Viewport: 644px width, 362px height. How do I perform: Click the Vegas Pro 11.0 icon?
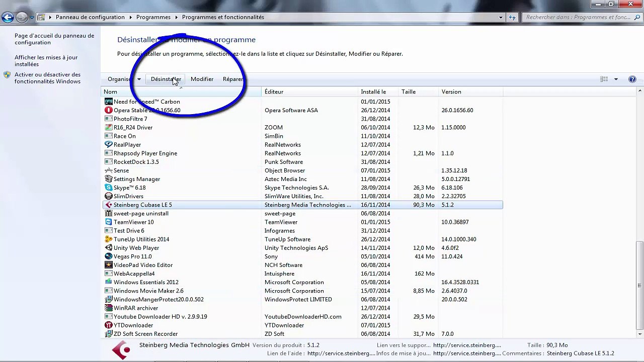[x=109, y=256]
